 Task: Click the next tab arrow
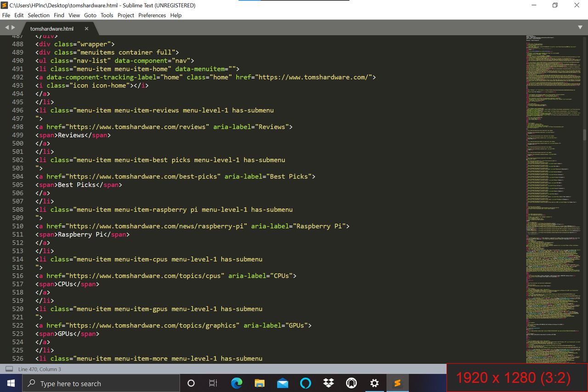13,28
